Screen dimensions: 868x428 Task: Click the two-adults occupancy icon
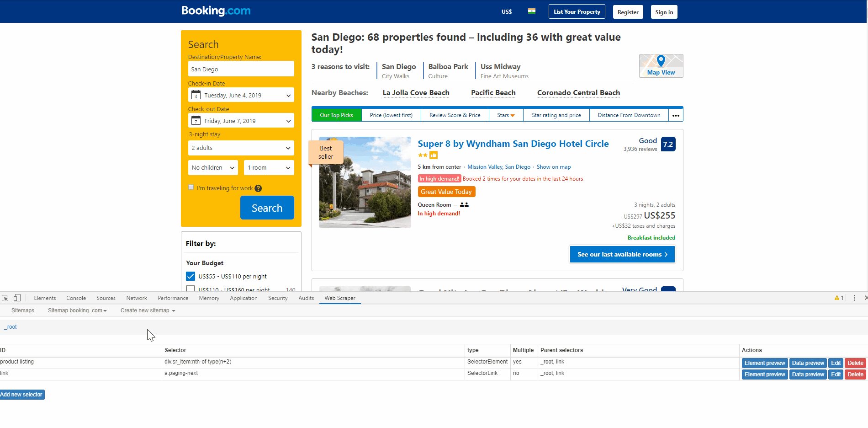click(x=464, y=205)
